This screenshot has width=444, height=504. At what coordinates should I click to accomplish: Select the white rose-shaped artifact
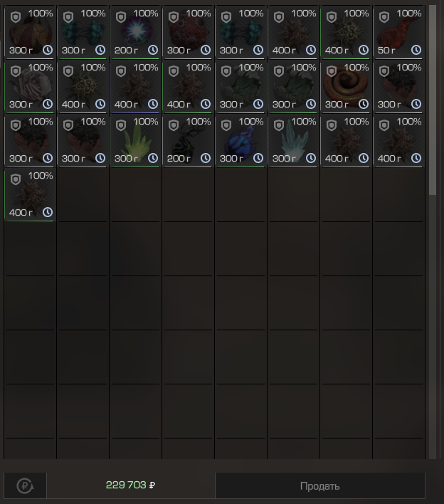pyautogui.click(x=30, y=87)
